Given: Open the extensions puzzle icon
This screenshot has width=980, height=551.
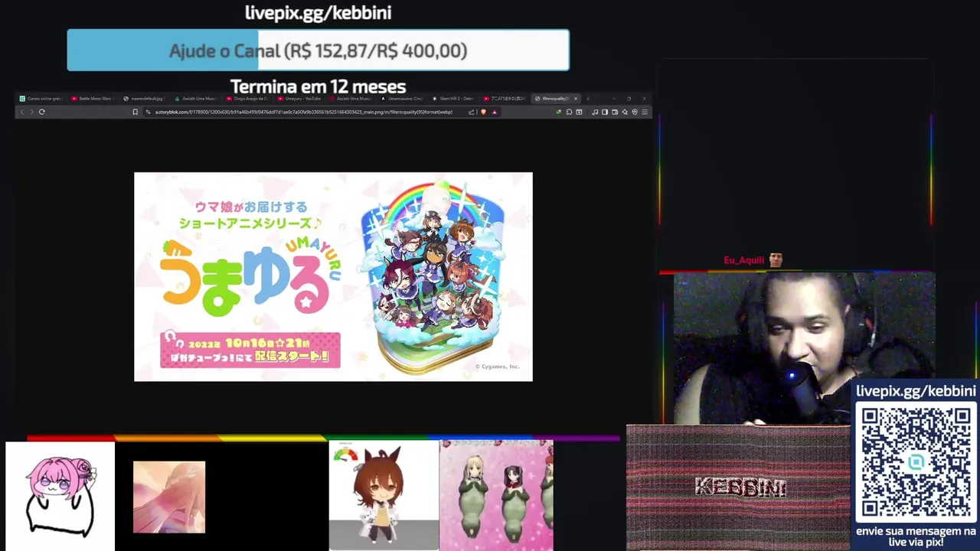Looking at the screenshot, I should [x=569, y=112].
